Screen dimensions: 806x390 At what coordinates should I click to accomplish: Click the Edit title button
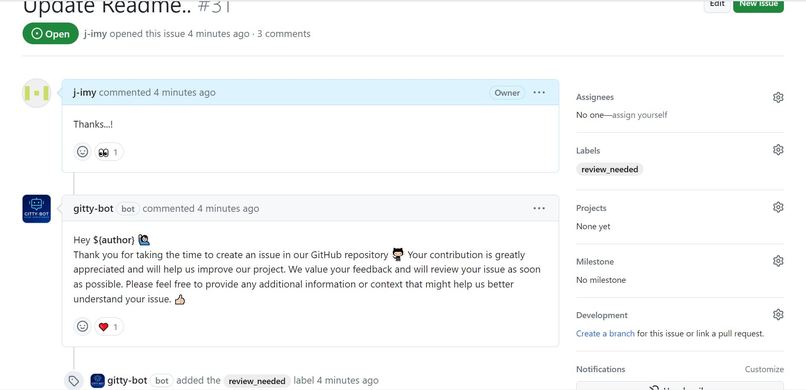click(x=717, y=5)
